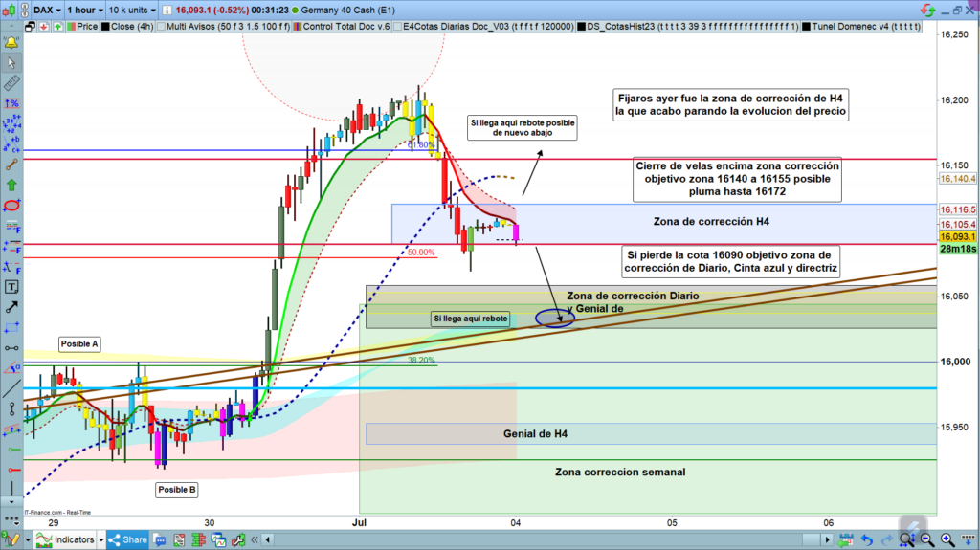Viewport: 980px width, 550px height.
Task: Select the text annotation tool
Action: (11, 287)
